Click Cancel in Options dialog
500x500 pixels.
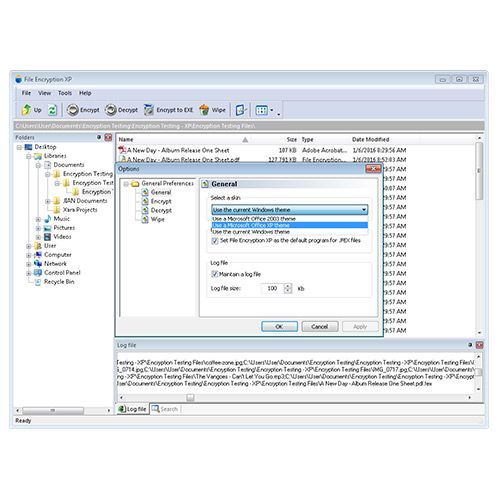point(320,327)
